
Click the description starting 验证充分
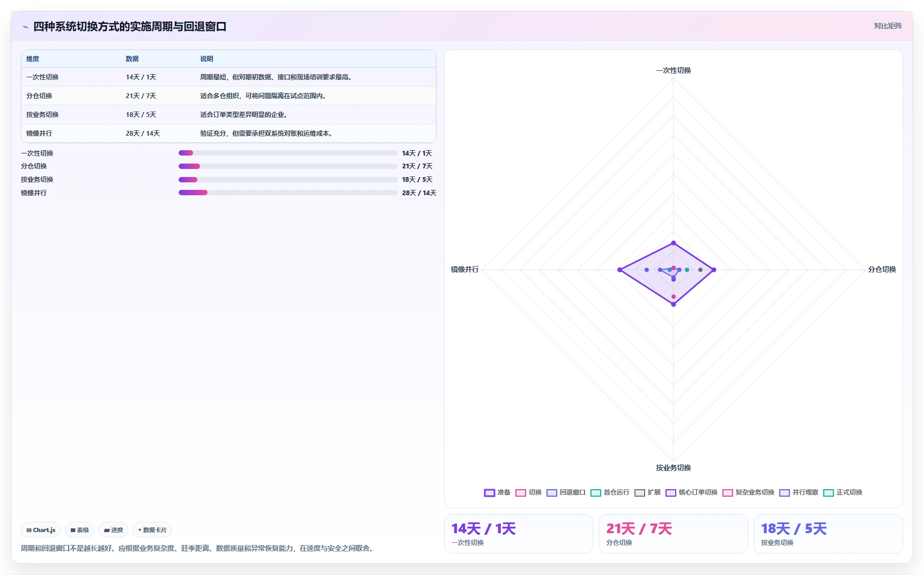[267, 134]
